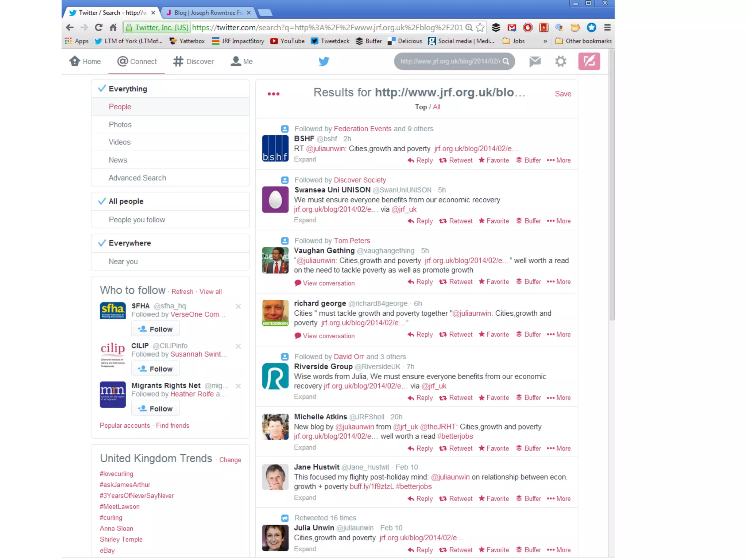The width and height of the screenshot is (747, 560).
Task: Reload the page with the refresh icon
Action: [x=98, y=27]
